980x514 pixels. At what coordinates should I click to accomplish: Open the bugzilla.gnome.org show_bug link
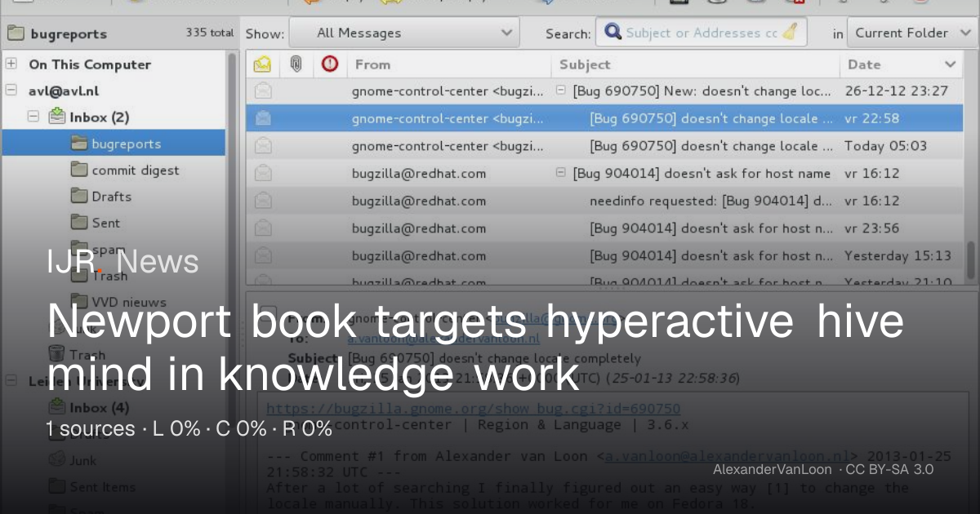[x=473, y=409]
